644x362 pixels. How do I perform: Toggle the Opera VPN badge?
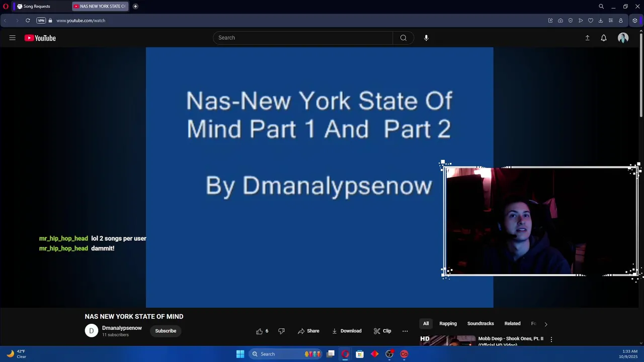click(41, 21)
